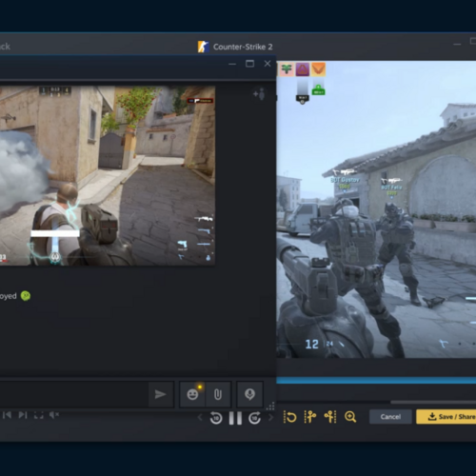This screenshot has height=476, width=476.
Task: Close the chat window
Action: 268,64
